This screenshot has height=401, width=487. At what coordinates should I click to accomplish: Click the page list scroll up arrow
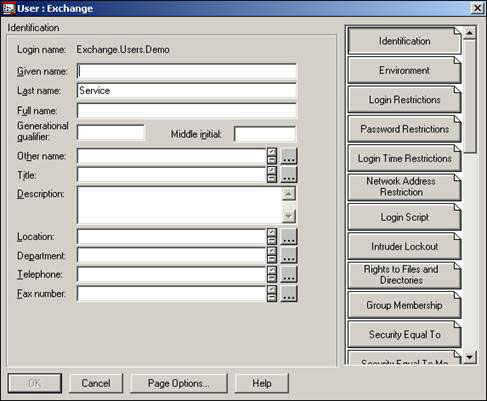coord(470,33)
